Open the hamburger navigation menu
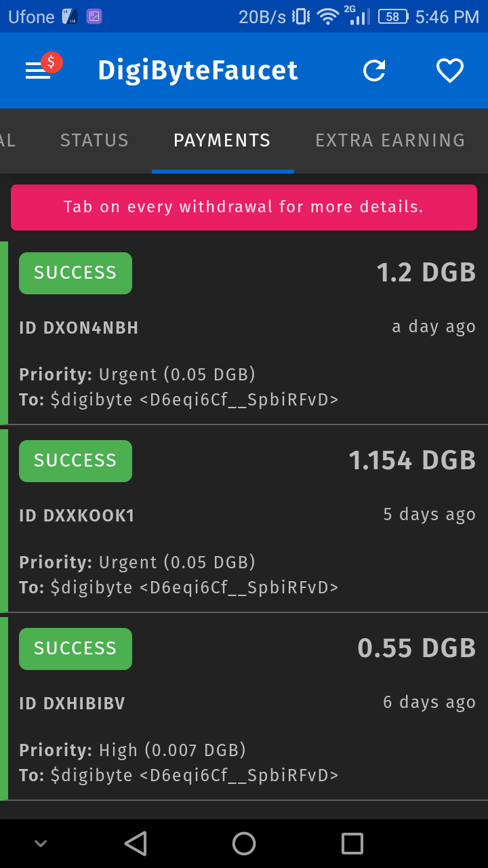 click(x=37, y=71)
